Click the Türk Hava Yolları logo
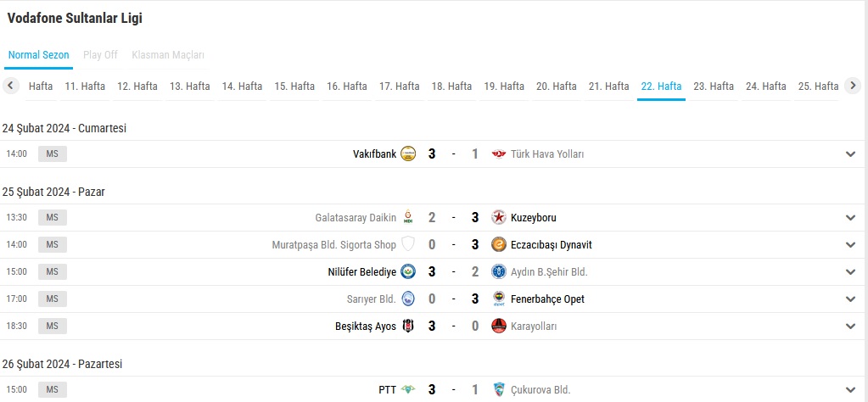Image resolution: width=868 pixels, height=402 pixels. tap(499, 154)
